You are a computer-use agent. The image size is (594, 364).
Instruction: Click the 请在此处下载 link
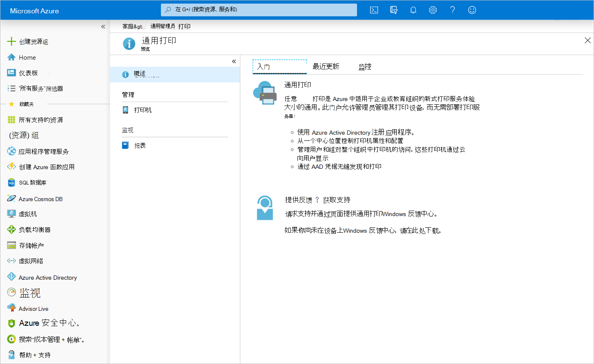(x=420, y=231)
